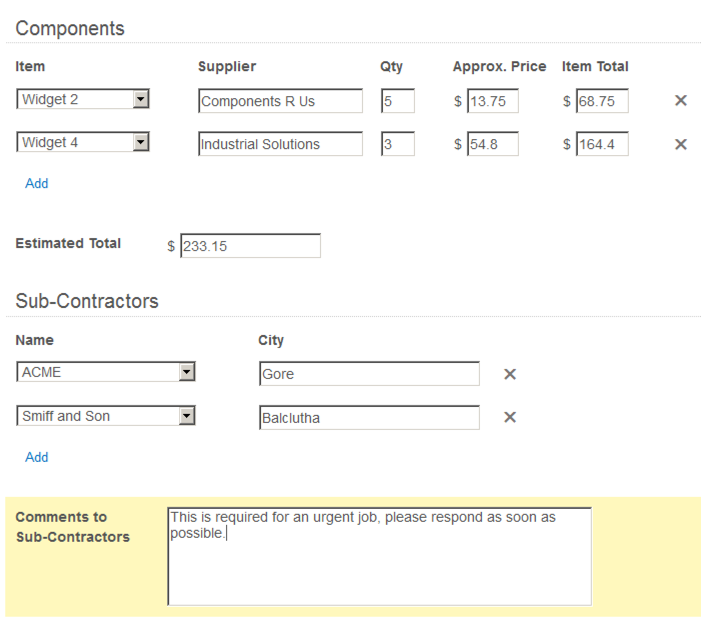
Task: Click Add link under Components
Action: [37, 183]
